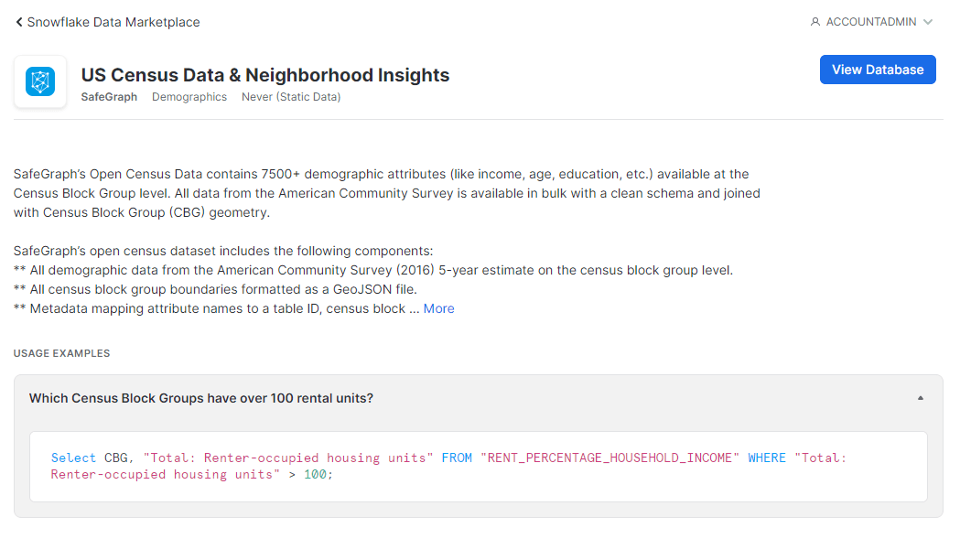Click the back chevron arrow icon
The image size is (960, 560).
pyautogui.click(x=19, y=22)
